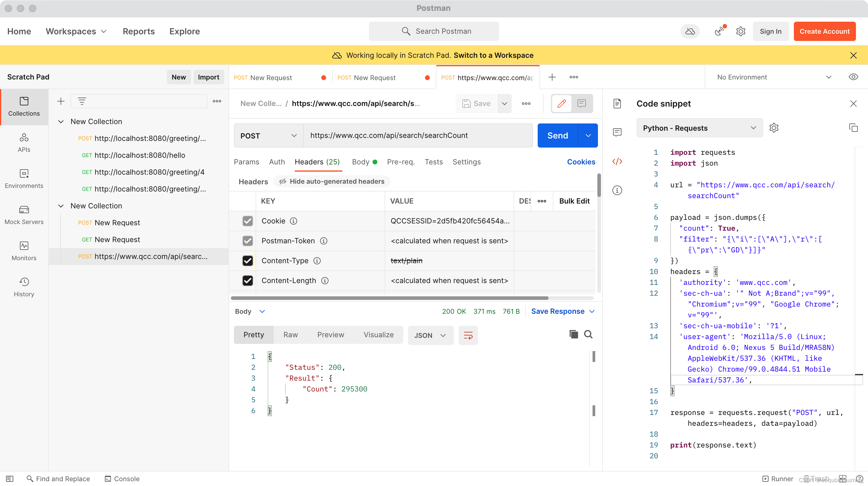Create a new collection with plus icon
Screen dimensions: 868x486
point(61,101)
